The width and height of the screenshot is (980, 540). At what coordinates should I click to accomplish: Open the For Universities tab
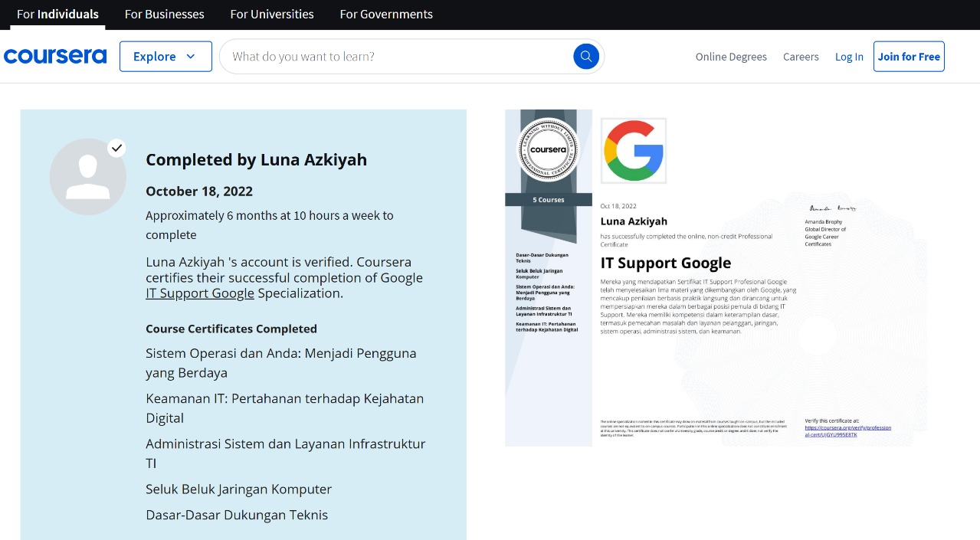click(x=272, y=14)
